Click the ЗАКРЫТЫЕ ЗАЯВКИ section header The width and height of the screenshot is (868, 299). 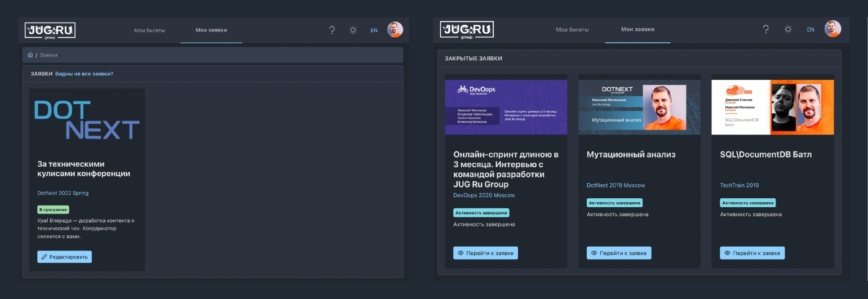(473, 59)
